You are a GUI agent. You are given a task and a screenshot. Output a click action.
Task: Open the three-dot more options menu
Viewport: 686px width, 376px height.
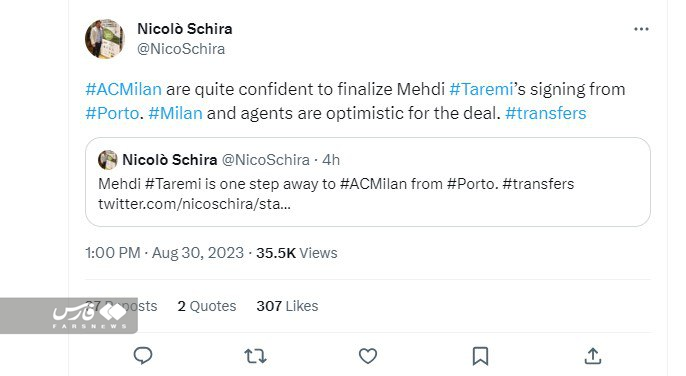[641, 29]
